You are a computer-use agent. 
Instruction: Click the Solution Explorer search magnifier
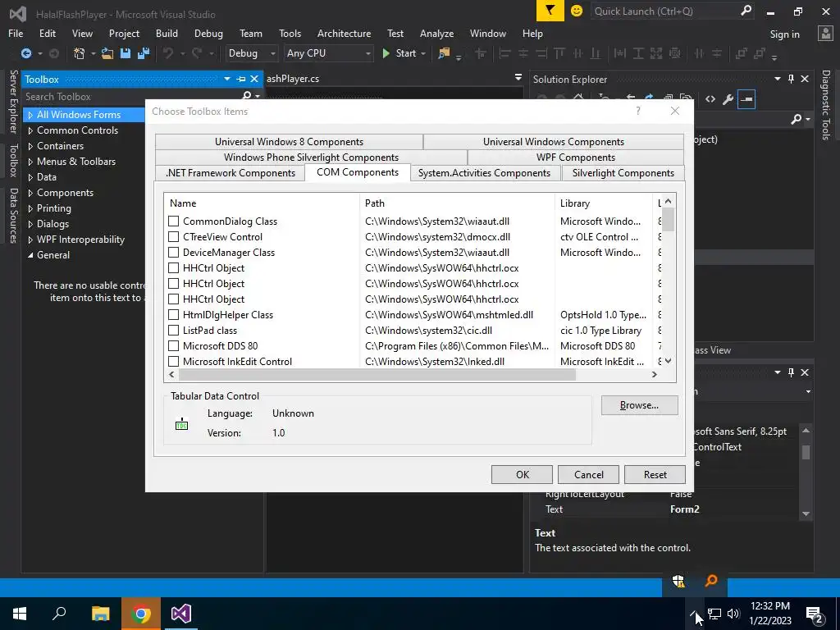[x=797, y=119]
